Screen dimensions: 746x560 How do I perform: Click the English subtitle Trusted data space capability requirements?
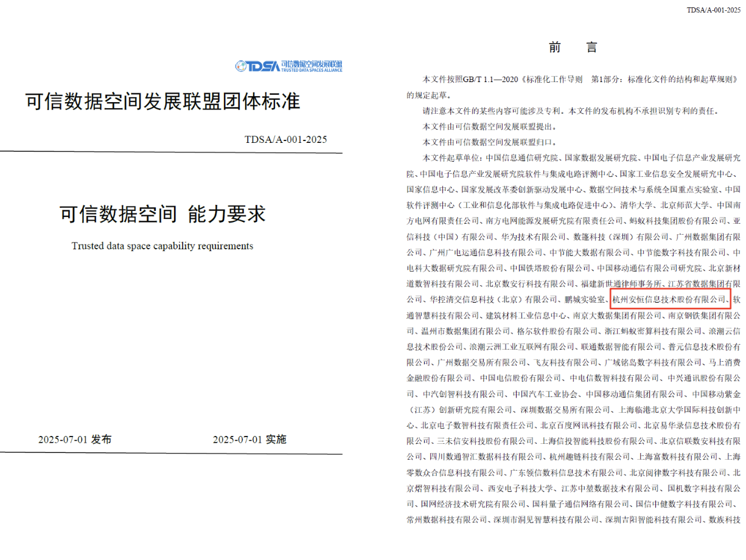162,246
